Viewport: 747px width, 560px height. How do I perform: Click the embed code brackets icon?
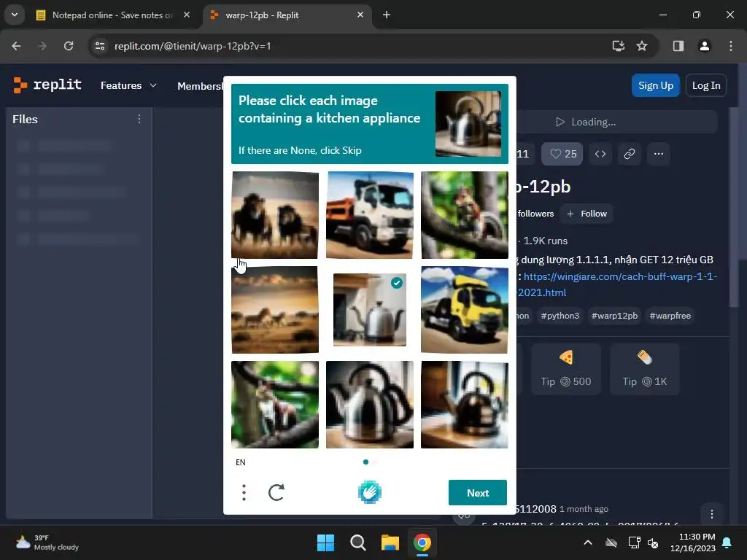600,154
